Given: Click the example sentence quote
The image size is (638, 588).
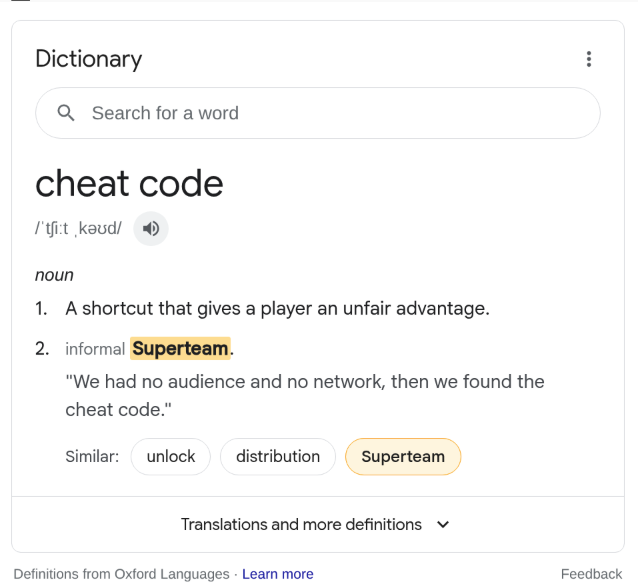Looking at the screenshot, I should click(x=305, y=396).
